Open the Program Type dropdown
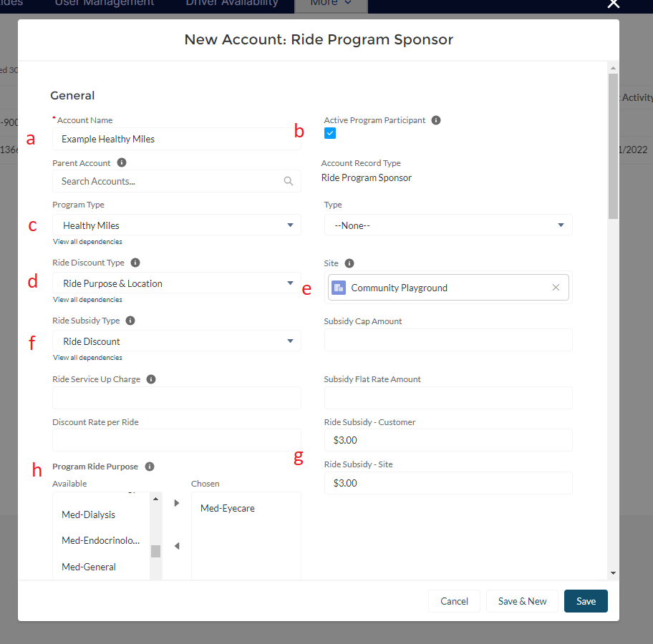This screenshot has height=644, width=653. [x=176, y=225]
